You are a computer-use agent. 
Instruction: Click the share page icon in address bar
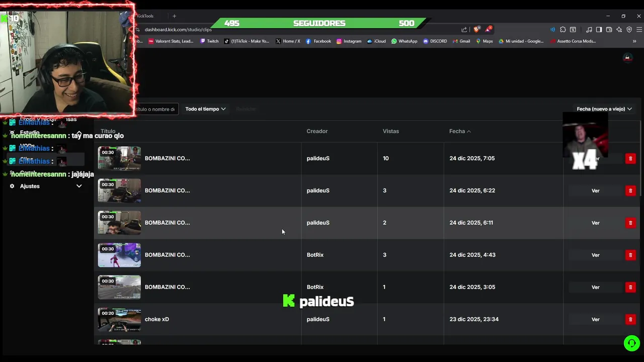coord(464,30)
